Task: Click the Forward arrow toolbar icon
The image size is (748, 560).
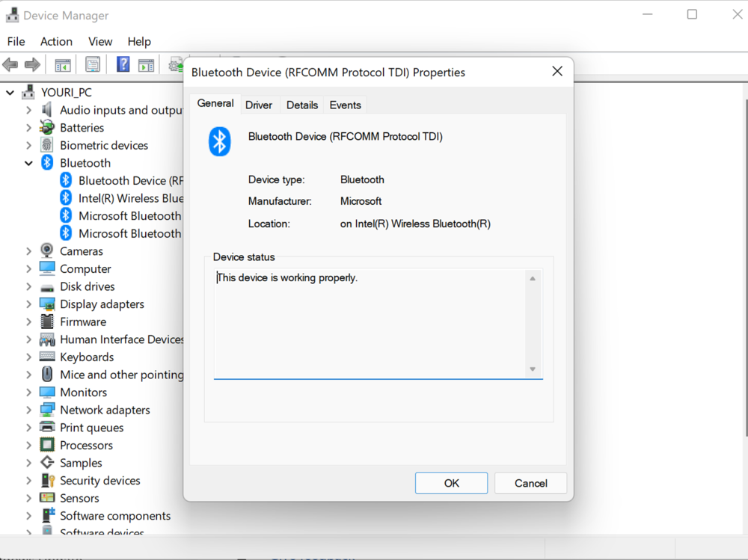Action: [x=32, y=65]
